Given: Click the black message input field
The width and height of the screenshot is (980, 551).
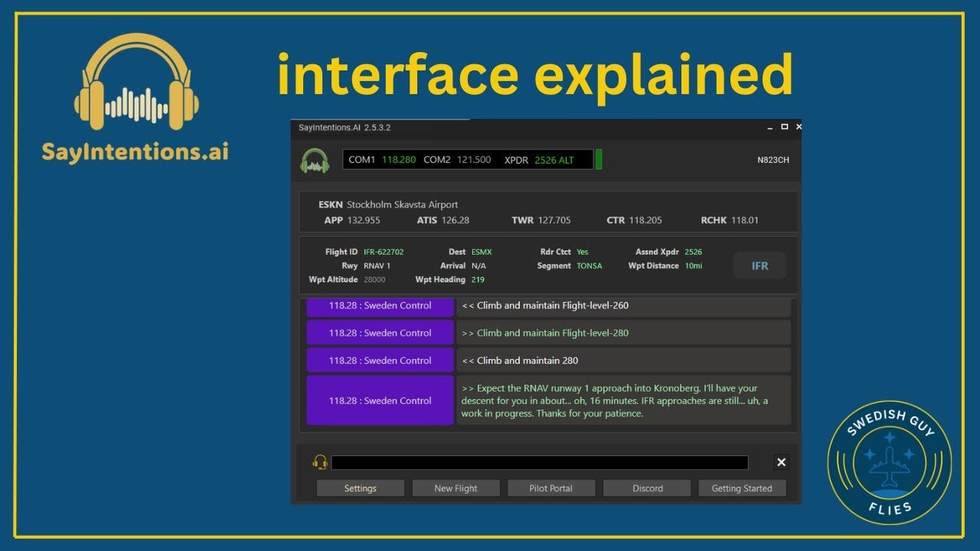Looking at the screenshot, I should tap(540, 462).
